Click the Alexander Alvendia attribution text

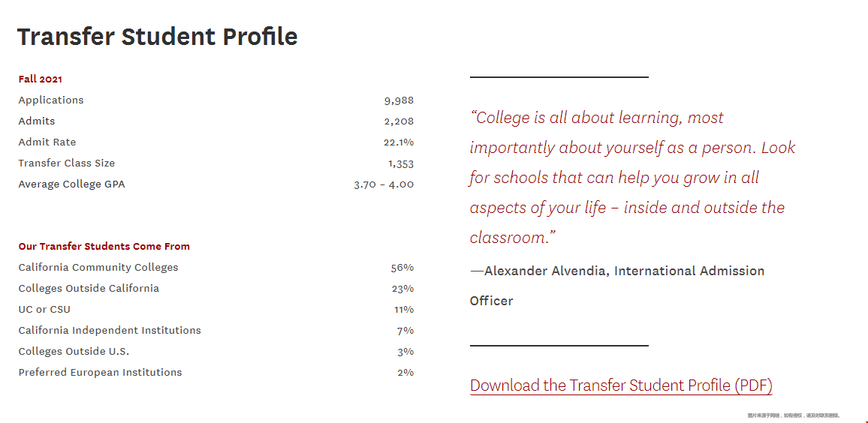click(617, 286)
